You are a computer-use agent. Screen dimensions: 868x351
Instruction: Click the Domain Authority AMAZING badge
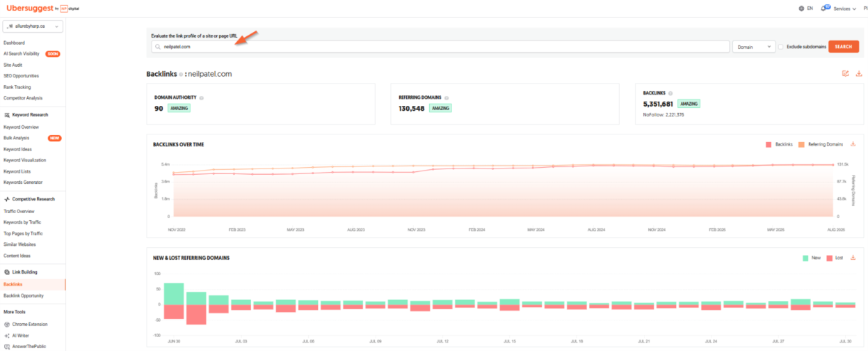point(179,109)
